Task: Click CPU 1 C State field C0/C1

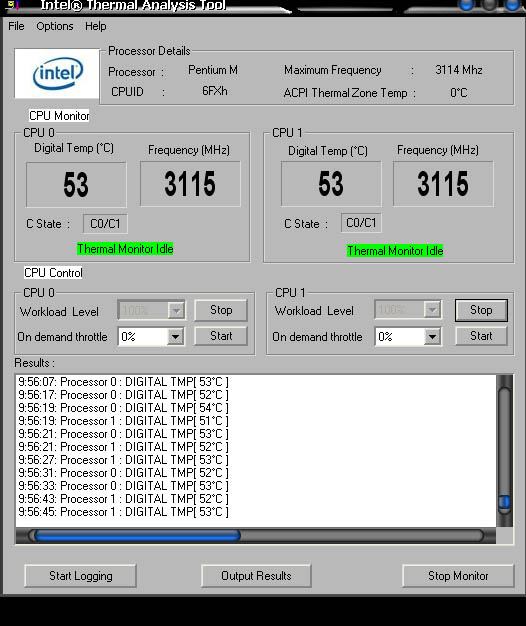Action: 361,223
